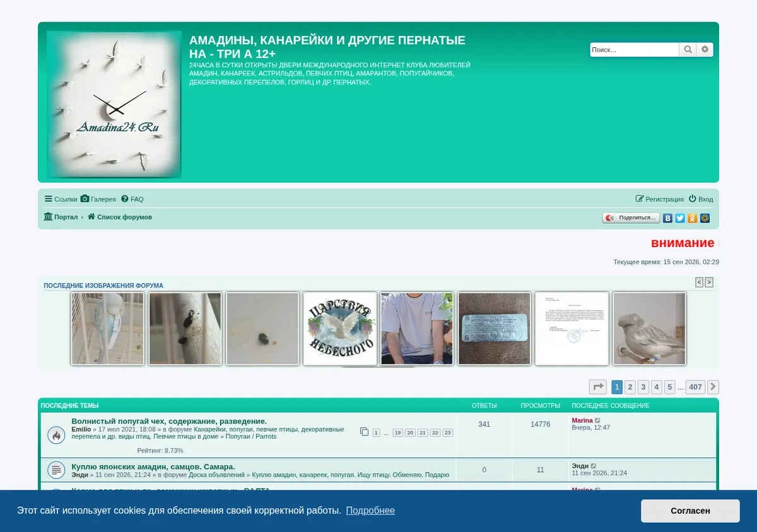Click Поделиться share dropdown button
Image resolution: width=757 pixels, height=532 pixels.
[x=631, y=218]
